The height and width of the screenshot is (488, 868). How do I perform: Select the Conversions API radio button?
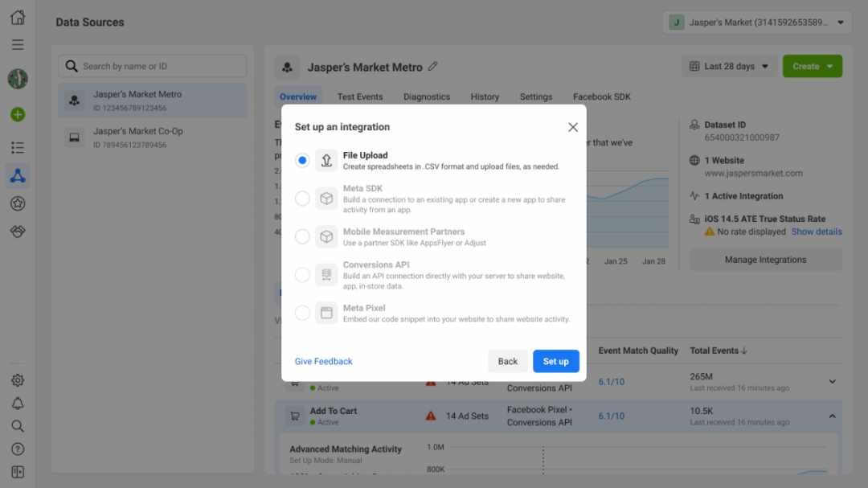coord(302,275)
